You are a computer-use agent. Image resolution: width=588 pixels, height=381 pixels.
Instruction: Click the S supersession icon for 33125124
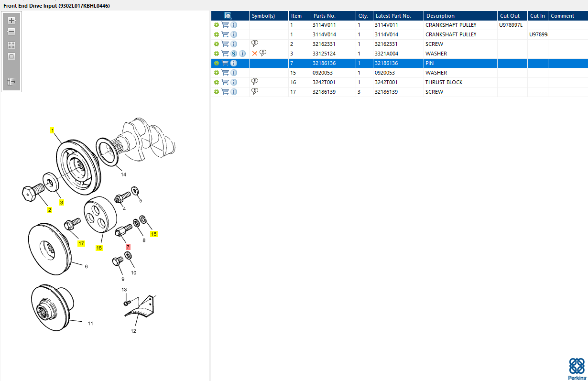pyautogui.click(x=234, y=54)
